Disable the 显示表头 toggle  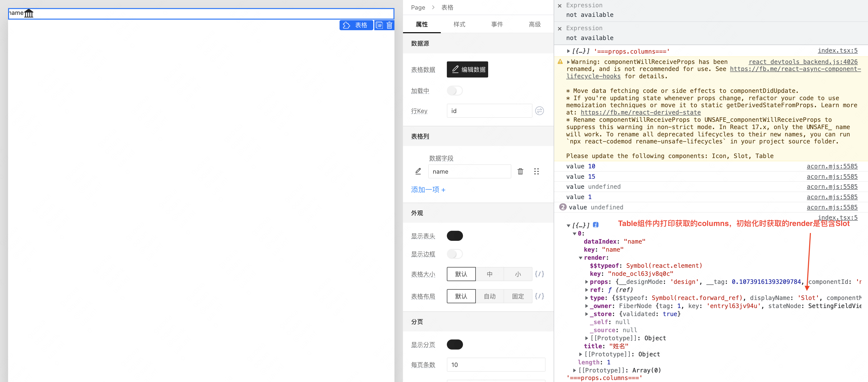[x=455, y=236]
